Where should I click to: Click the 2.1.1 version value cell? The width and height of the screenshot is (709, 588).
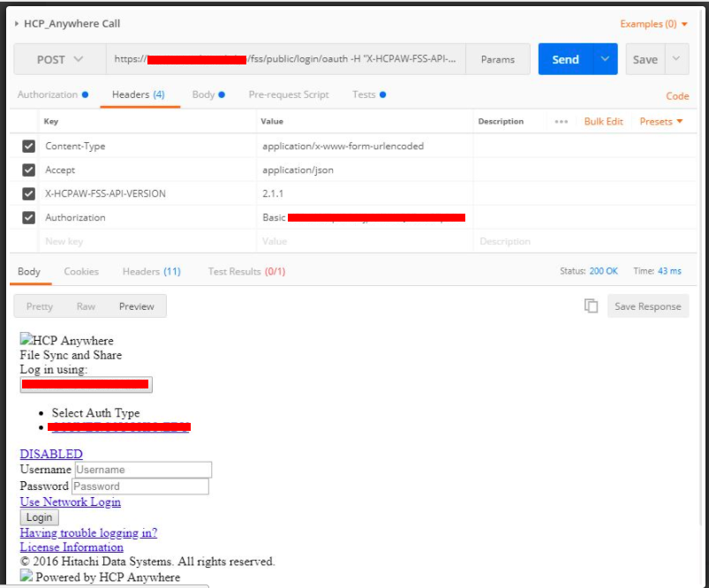(365, 193)
